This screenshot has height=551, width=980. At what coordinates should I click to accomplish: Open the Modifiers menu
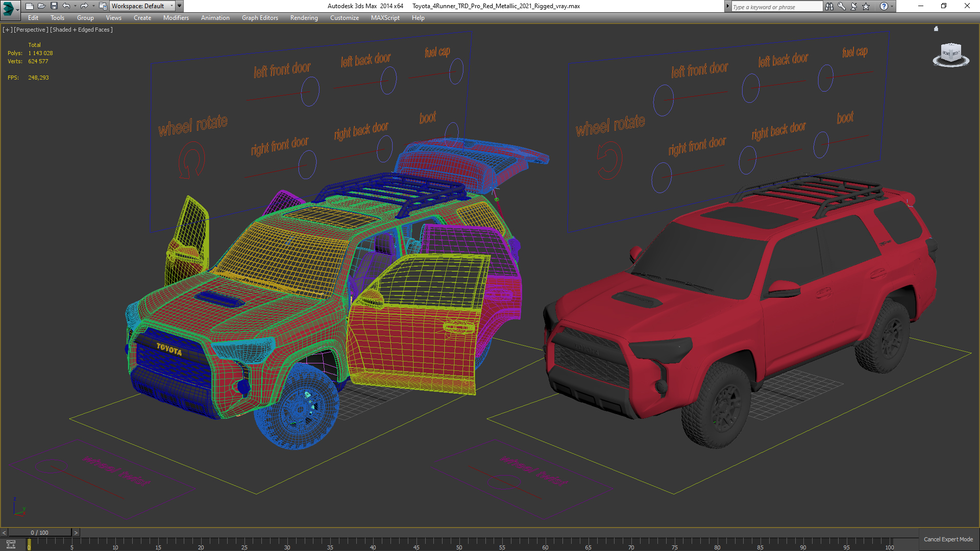click(x=176, y=18)
